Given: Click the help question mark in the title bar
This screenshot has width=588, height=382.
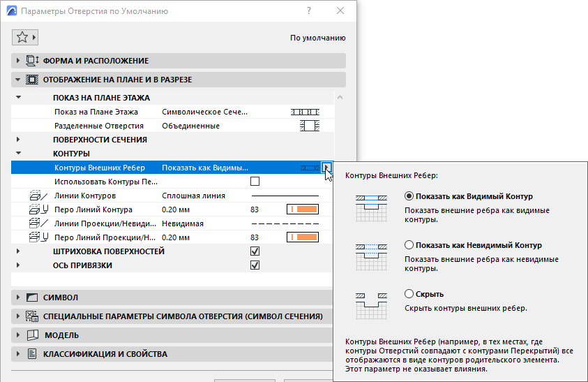Looking at the screenshot, I should click(x=308, y=10).
